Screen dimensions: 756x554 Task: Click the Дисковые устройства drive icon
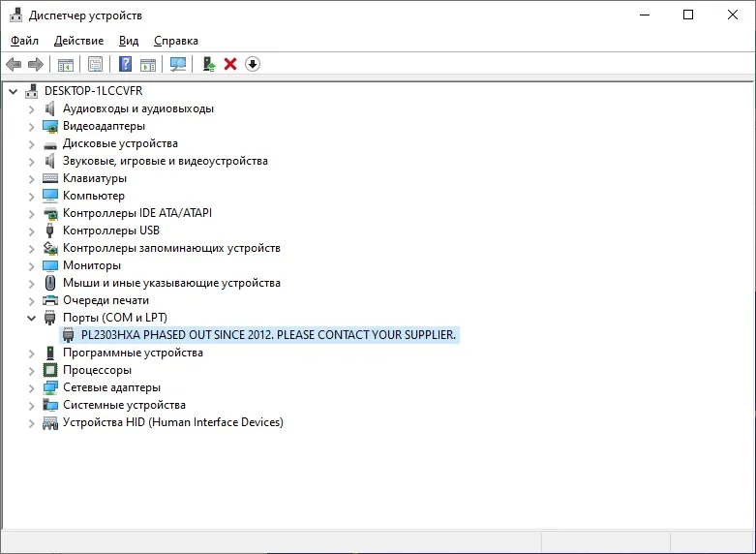tap(50, 144)
